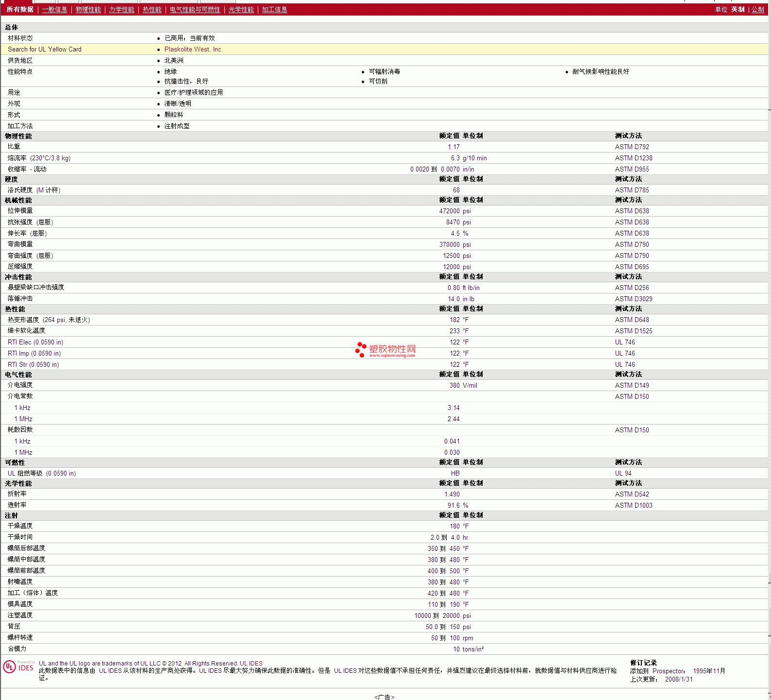The image size is (771, 700).
Task: Click RTI Elec (0.0590 in) label
Action: (x=35, y=342)
